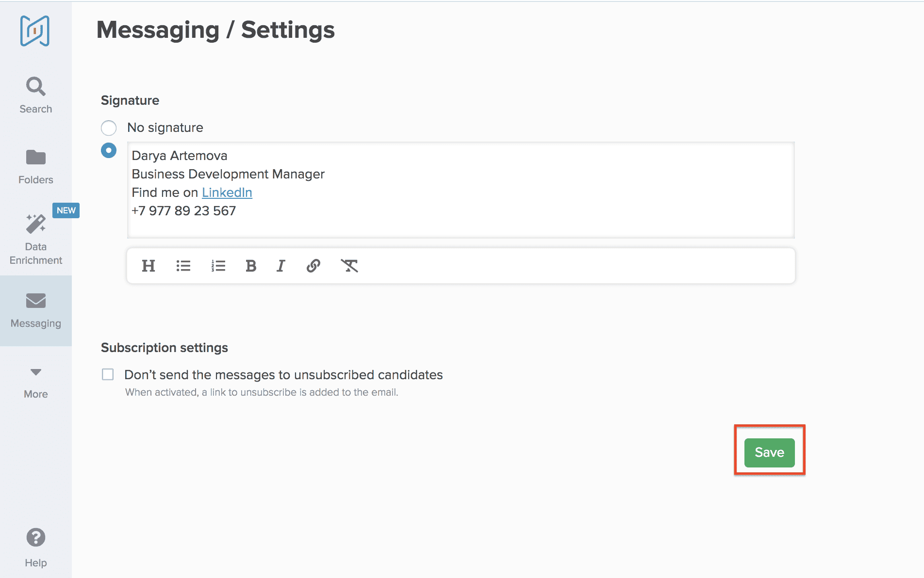Insert a bulleted list
This screenshot has width=924, height=578.
click(183, 266)
